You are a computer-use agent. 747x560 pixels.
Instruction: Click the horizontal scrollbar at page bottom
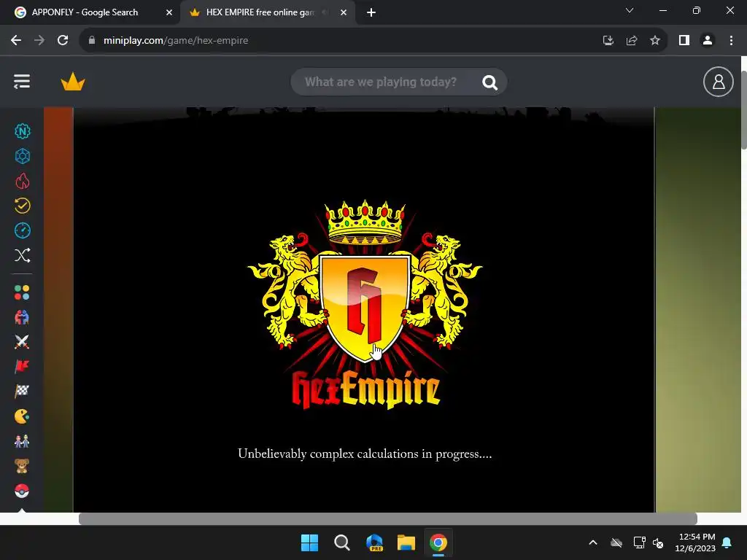point(388,518)
